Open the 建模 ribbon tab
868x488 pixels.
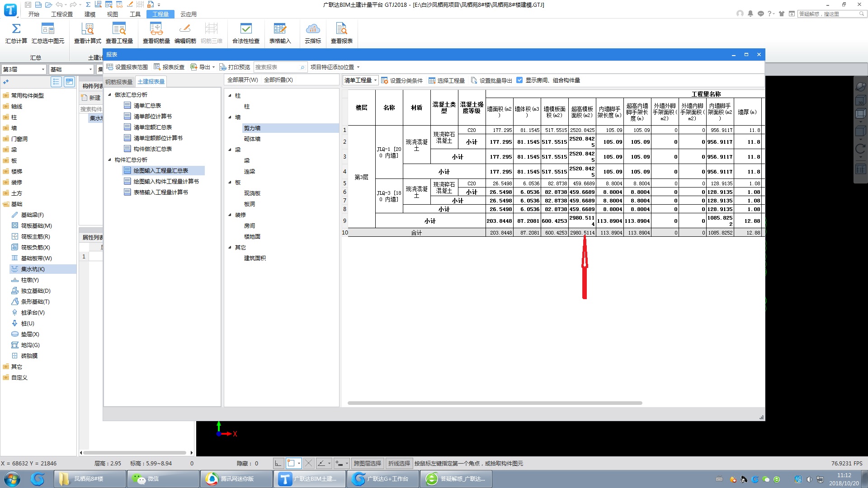click(x=90, y=14)
